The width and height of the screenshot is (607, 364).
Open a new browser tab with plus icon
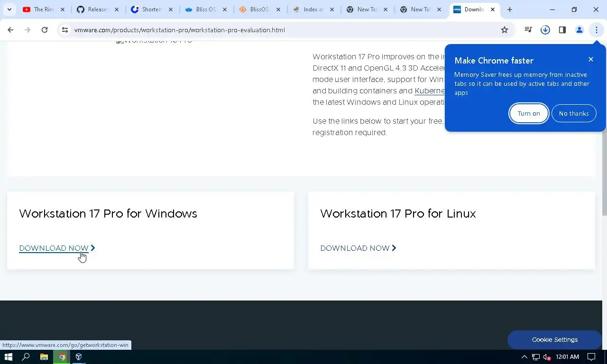510,9
